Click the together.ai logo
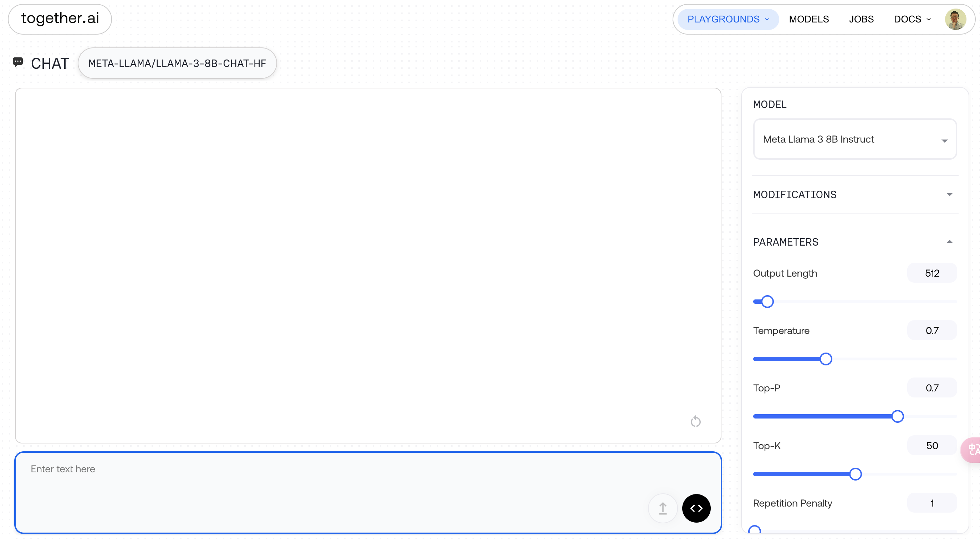The height and width of the screenshot is (539, 980). click(60, 19)
